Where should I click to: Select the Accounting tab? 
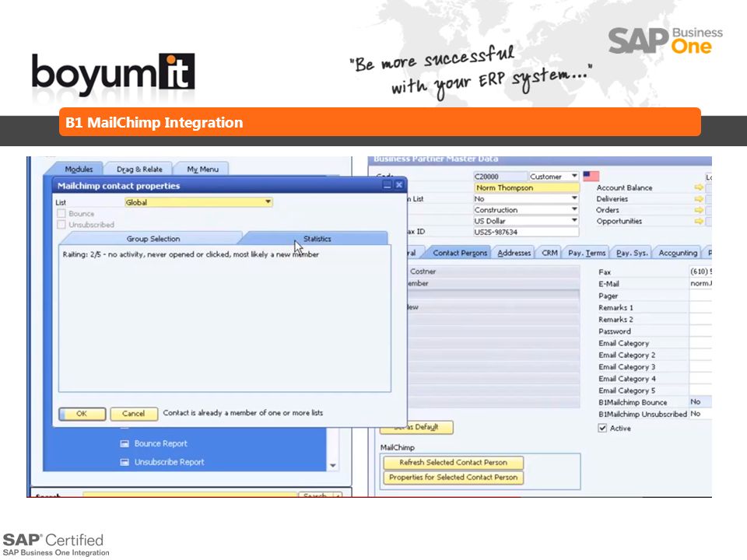point(678,253)
